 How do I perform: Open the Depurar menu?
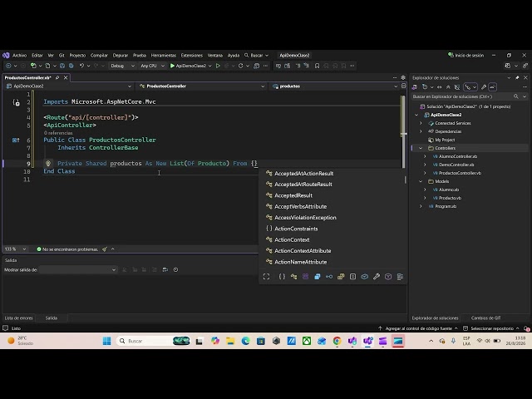click(x=120, y=56)
